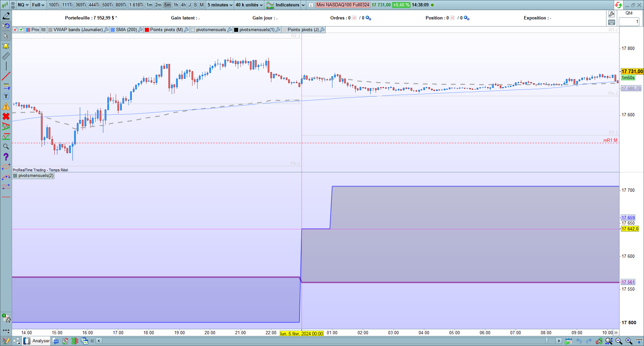Delete objects with the red X tool
Screen dimensions: 644x346
6,116
